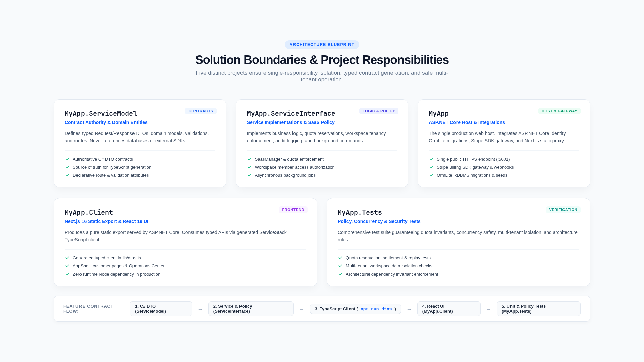Click checkmark beside 'AppShell, customer pages & Operations Center'
The width and height of the screenshot is (644, 362).
coord(67,266)
